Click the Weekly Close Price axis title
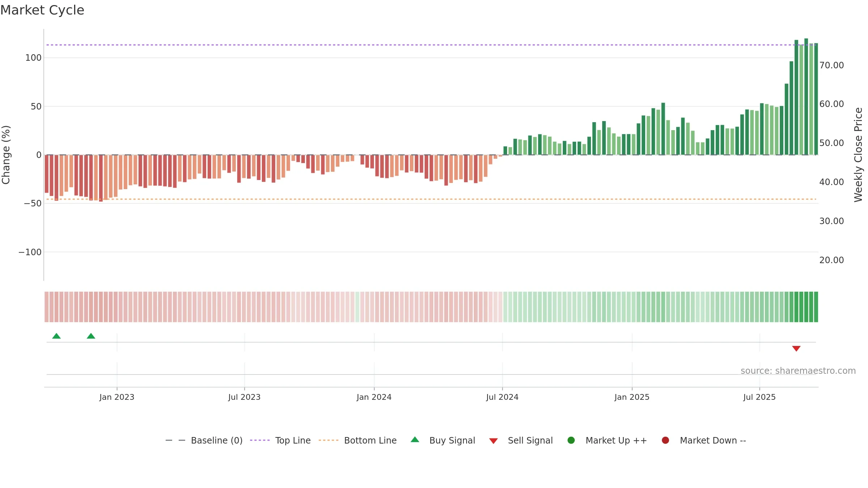Screen dimensions: 868x488 pyautogui.click(x=858, y=155)
